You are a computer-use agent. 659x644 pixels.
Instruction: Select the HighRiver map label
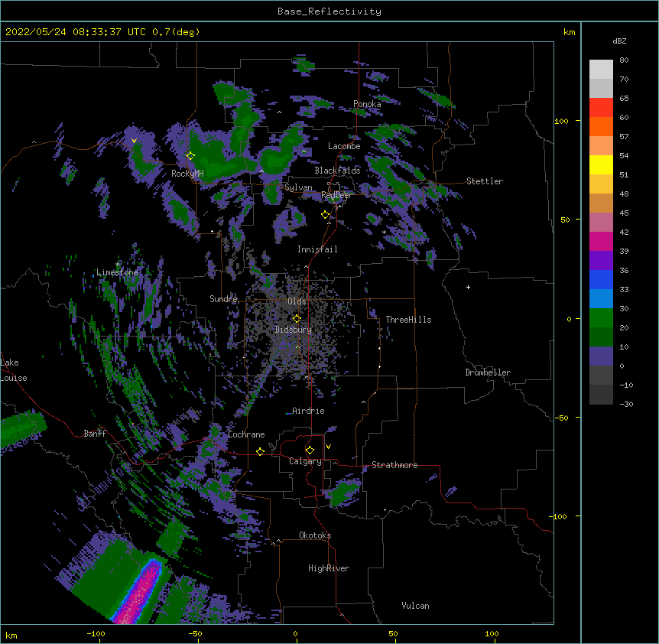point(329,568)
